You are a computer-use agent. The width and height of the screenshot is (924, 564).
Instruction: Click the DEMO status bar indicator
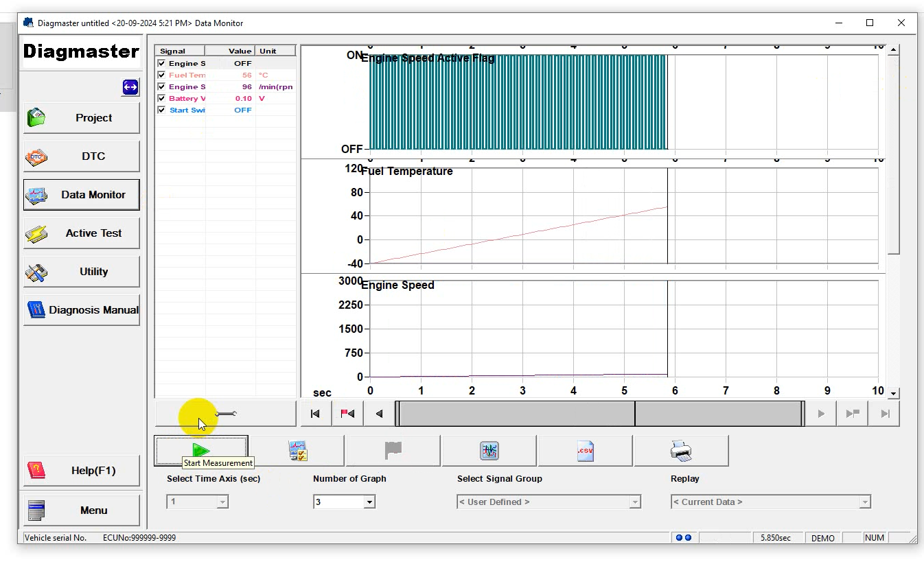click(822, 538)
